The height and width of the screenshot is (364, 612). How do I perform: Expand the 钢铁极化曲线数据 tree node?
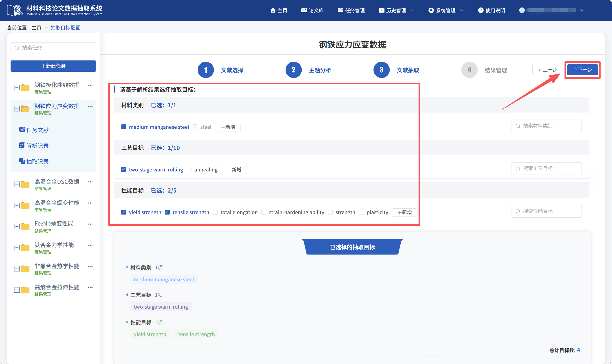point(17,87)
